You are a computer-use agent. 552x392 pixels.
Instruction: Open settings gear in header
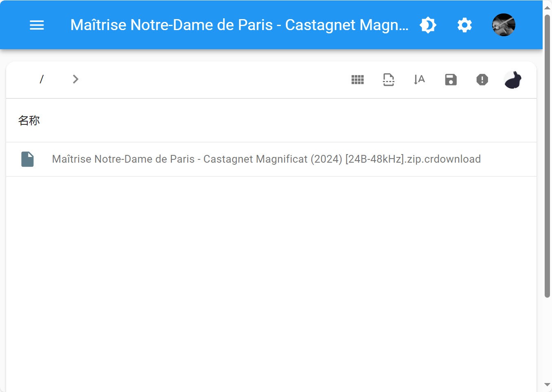point(464,25)
